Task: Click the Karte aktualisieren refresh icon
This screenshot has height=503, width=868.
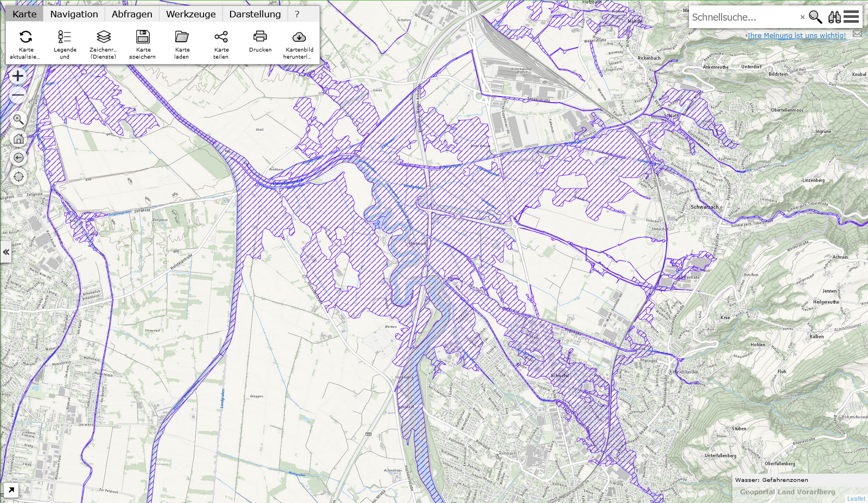Action: [25, 37]
